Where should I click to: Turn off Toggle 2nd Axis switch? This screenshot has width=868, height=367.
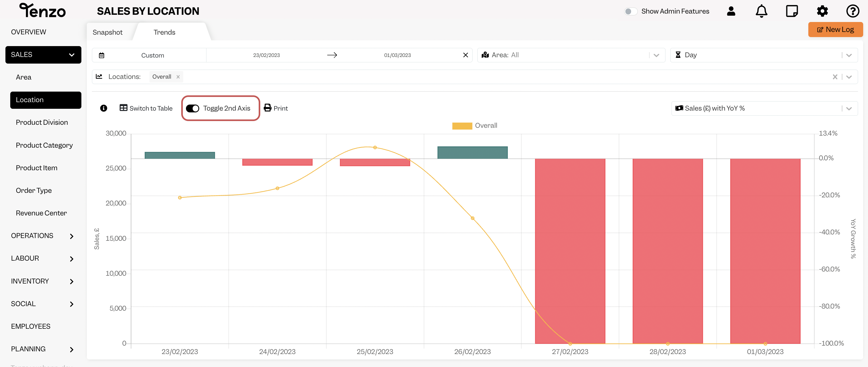pos(193,108)
